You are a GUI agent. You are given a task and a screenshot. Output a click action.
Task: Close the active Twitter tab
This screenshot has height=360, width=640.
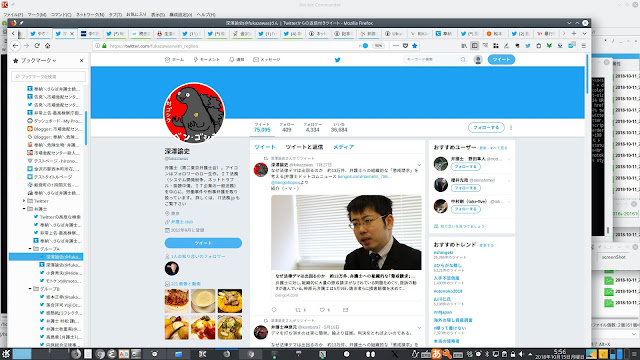coord(72,33)
